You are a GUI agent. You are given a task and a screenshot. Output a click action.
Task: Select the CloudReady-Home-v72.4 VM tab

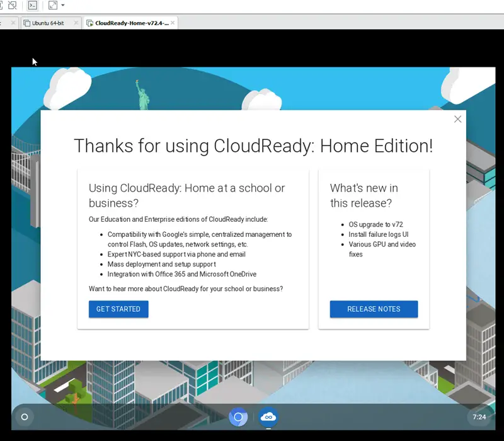[132, 23]
